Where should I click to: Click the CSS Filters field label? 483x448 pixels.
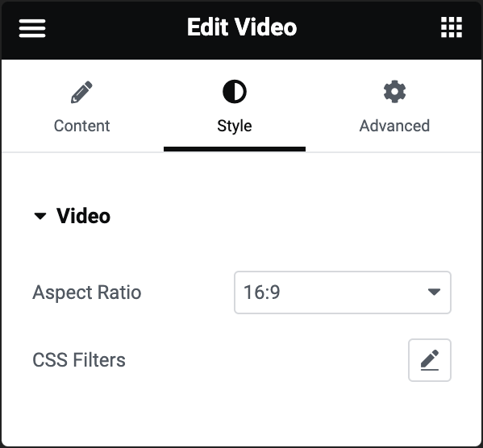(x=79, y=360)
